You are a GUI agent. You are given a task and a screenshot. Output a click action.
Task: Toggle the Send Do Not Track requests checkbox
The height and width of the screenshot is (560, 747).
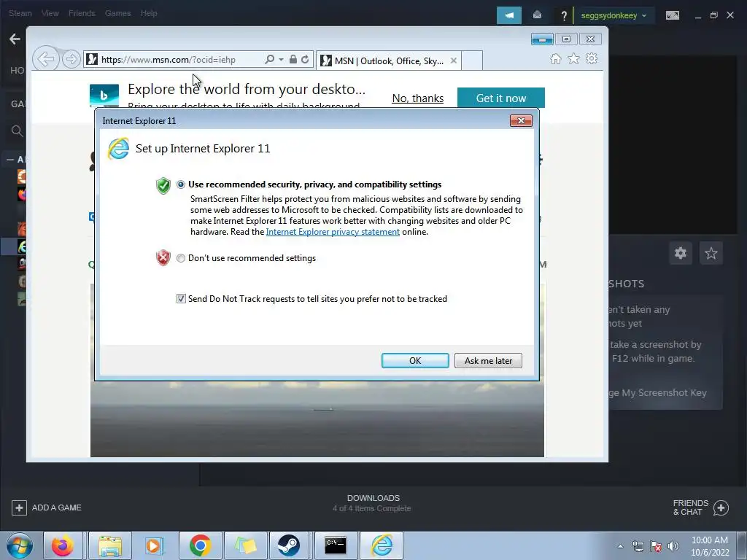pyautogui.click(x=181, y=298)
